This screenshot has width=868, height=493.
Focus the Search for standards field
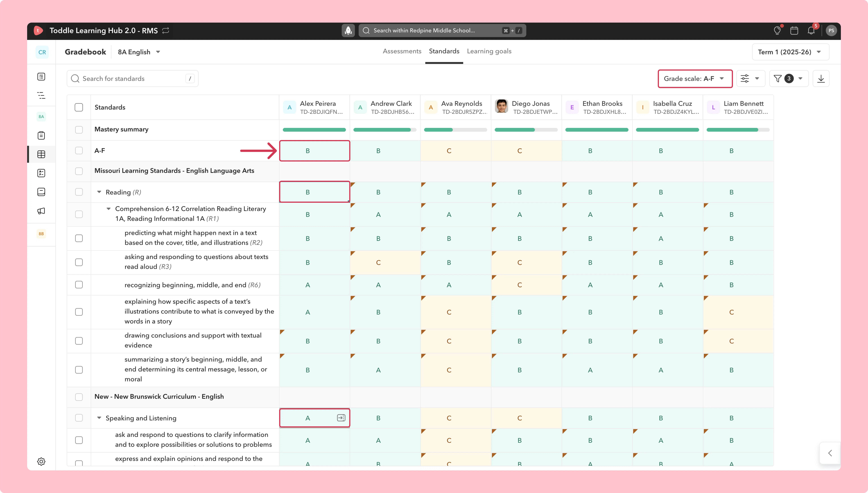133,78
